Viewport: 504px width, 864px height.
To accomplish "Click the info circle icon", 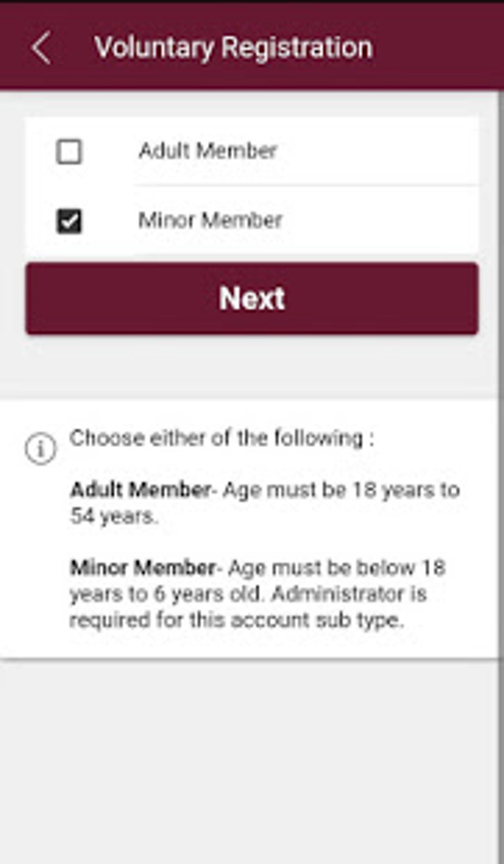I will [41, 449].
